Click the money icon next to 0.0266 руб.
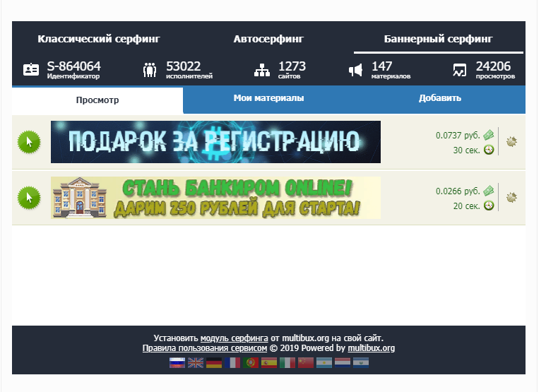This screenshot has height=392, width=546. click(489, 191)
